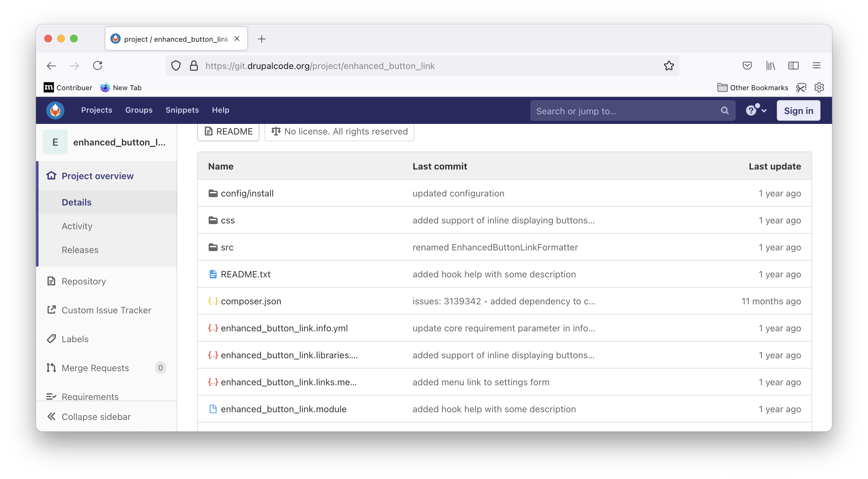Click the GitLab fox logo
The height and width of the screenshot is (479, 868).
[55, 110]
